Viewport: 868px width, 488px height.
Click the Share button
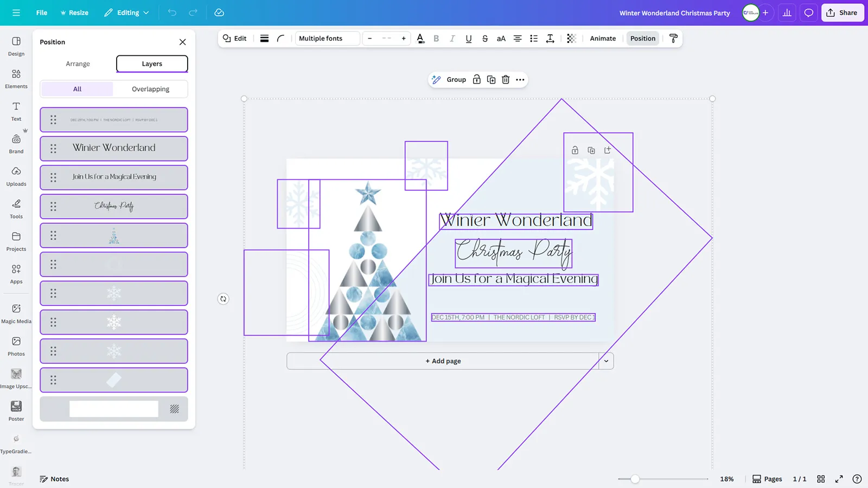842,12
